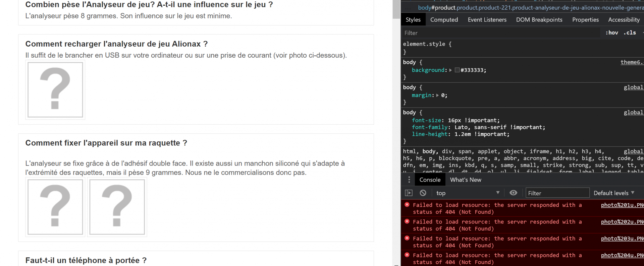
Task: Click error icon of photo%201u 404 message
Action: click(407, 205)
